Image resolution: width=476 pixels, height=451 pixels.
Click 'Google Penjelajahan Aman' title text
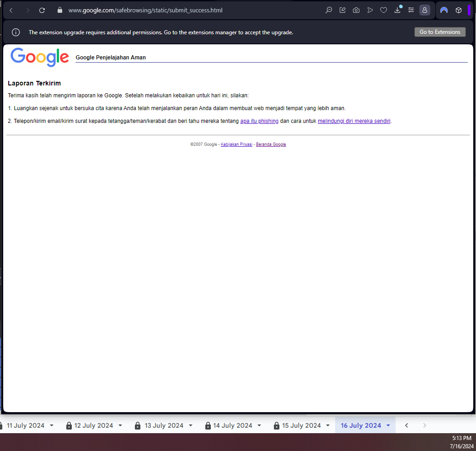pyautogui.click(x=111, y=57)
